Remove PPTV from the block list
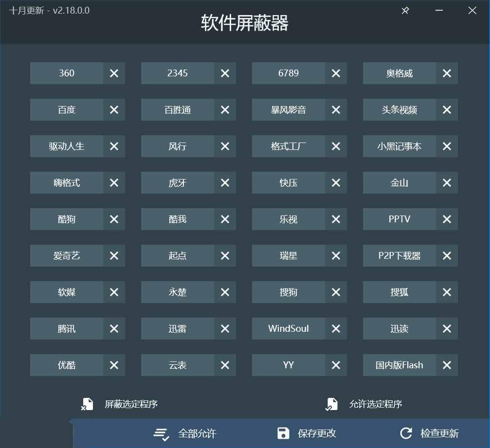The height and width of the screenshot is (448, 490). point(447,219)
